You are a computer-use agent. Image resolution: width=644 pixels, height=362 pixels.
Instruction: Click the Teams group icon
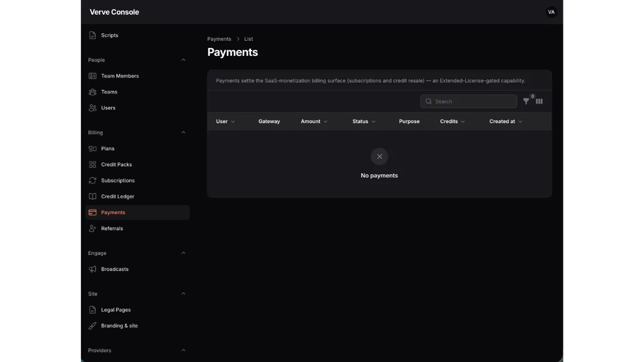point(93,92)
